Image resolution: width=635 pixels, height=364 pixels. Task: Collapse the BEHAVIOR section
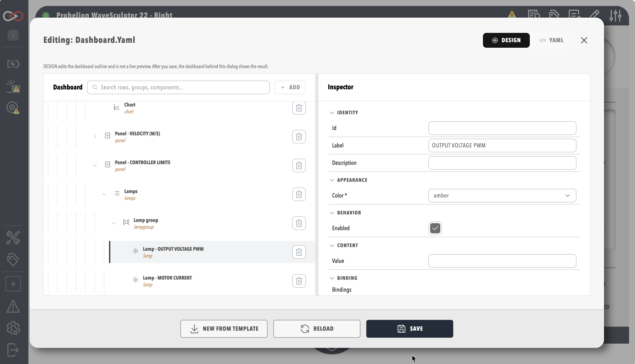332,213
